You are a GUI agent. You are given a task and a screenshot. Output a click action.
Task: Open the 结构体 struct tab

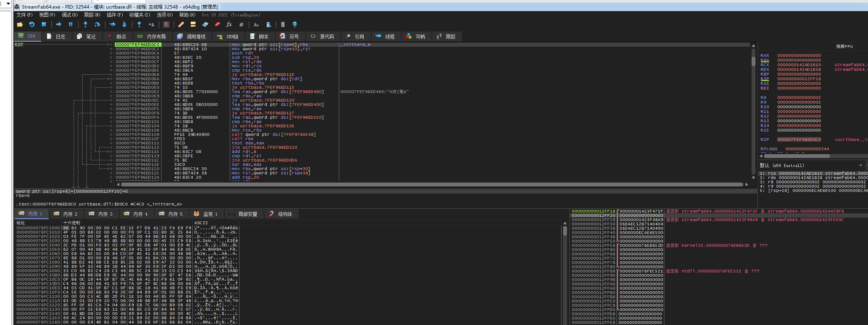(x=281, y=214)
